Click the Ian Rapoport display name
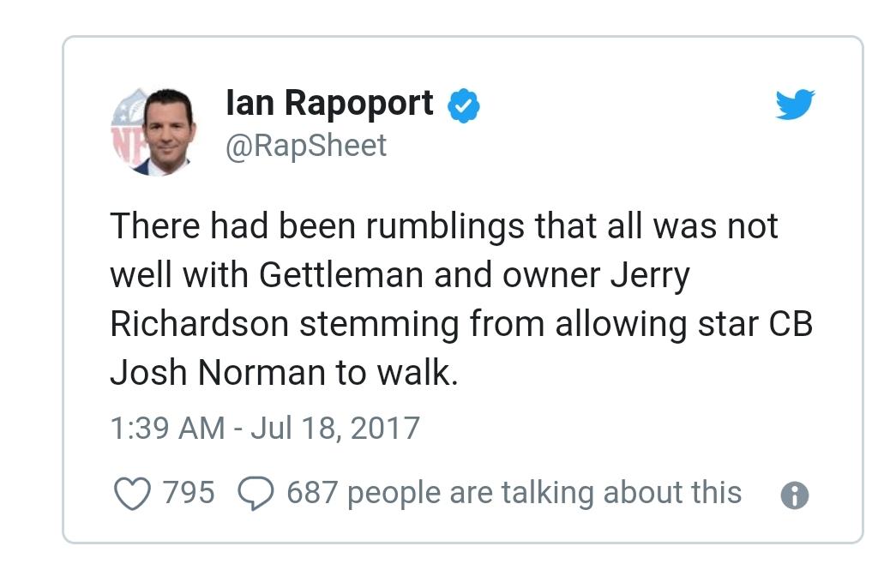The image size is (890, 588). (330, 104)
